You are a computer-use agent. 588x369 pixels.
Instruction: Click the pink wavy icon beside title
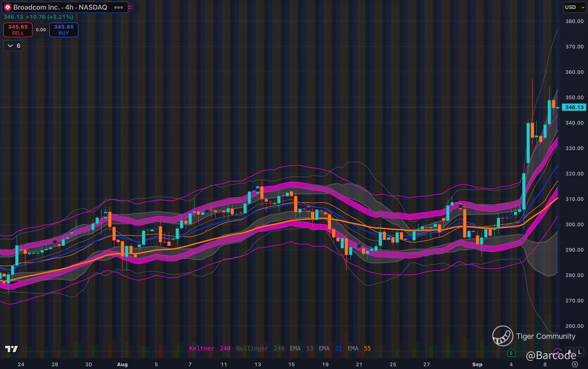[x=130, y=7]
